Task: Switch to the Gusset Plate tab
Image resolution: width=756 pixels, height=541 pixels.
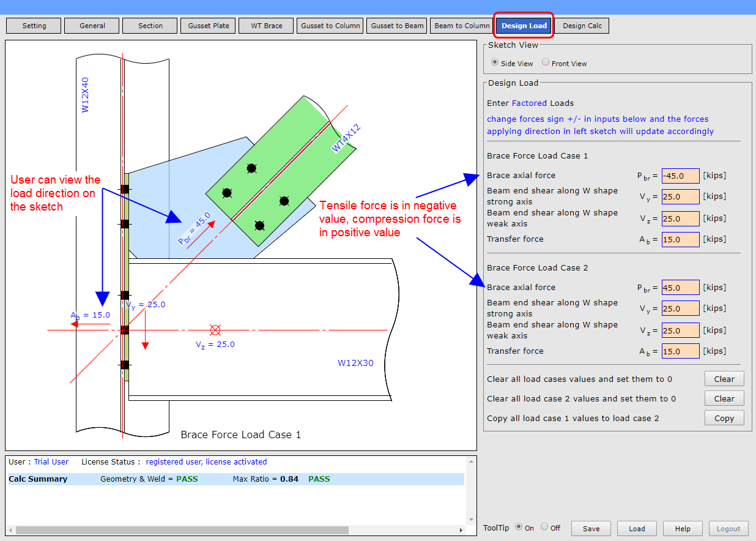Action: click(x=207, y=25)
